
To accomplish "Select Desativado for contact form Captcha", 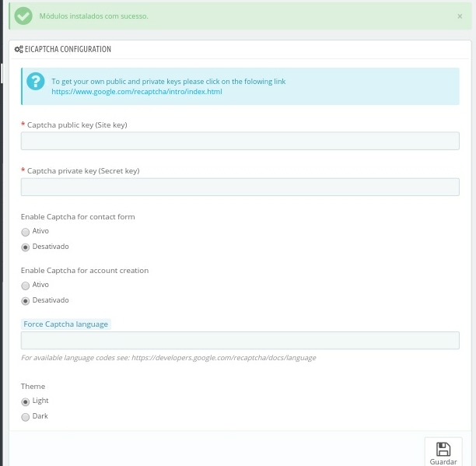I will [x=26, y=247].
